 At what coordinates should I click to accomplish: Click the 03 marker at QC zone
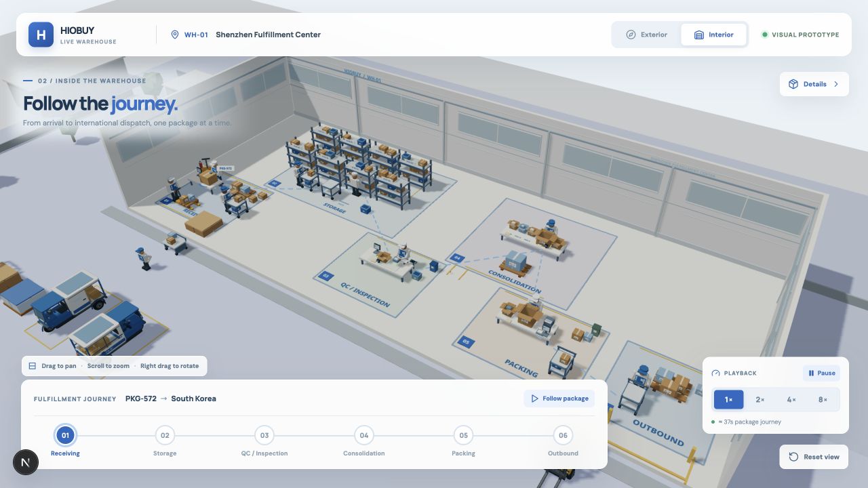pos(325,276)
